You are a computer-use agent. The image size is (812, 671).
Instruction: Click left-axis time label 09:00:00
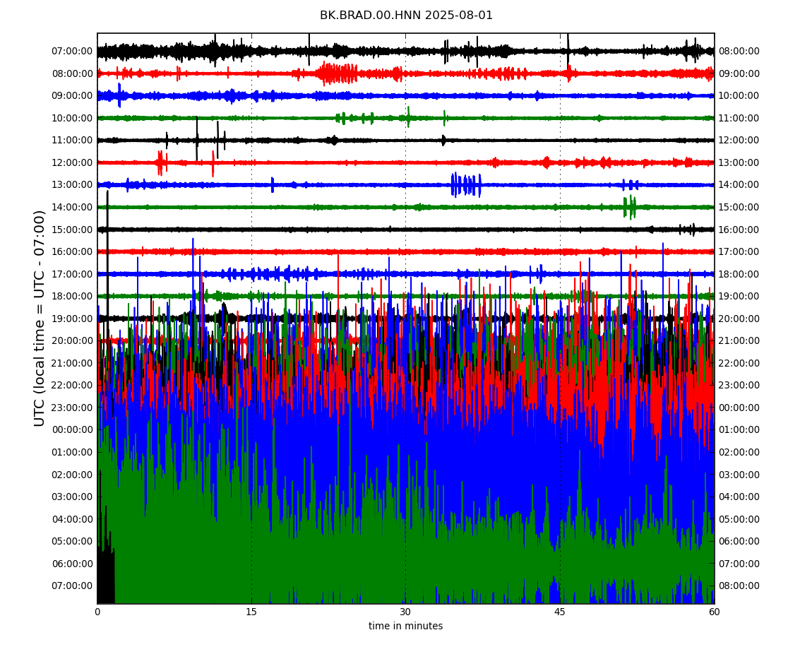[72, 96]
